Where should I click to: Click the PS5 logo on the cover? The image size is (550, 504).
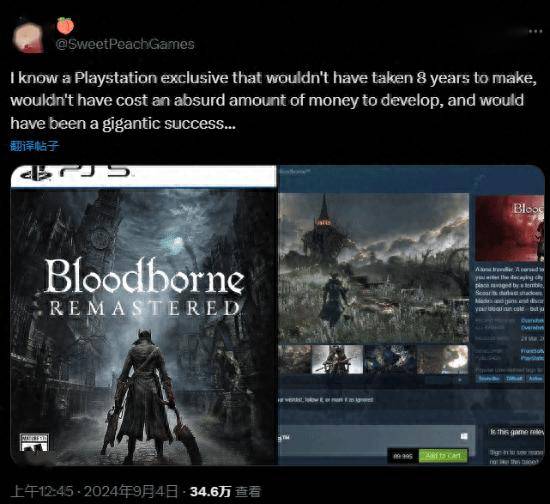click(76, 172)
